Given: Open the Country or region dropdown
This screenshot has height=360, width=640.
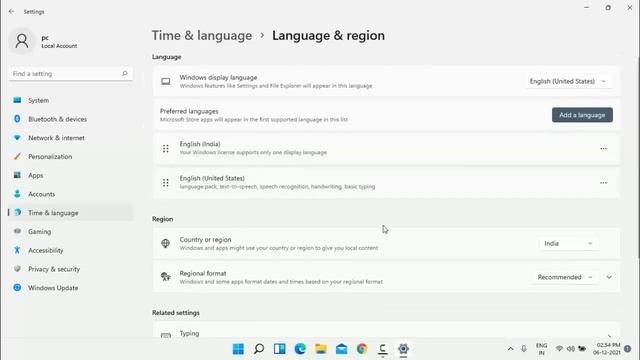Looking at the screenshot, I should (568, 243).
